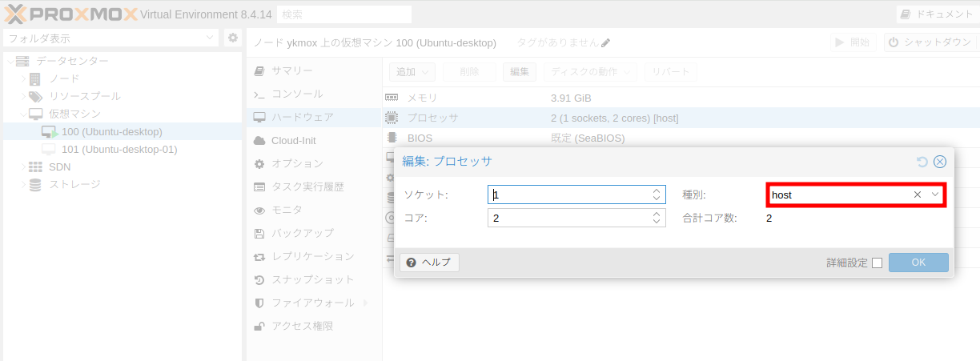This screenshot has width=980, height=361.
Task: Click the シャットダウン power button
Action: coord(931,42)
